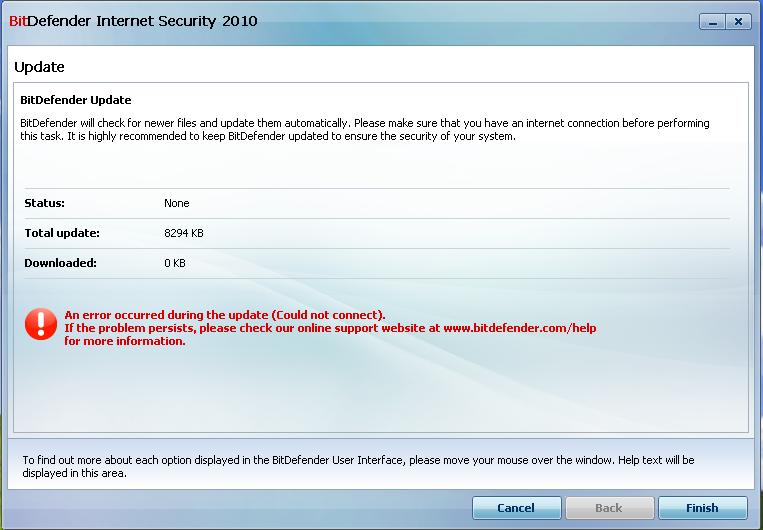Minimize the BitDefender window
Image resolution: width=763 pixels, height=530 pixels.
[712, 22]
